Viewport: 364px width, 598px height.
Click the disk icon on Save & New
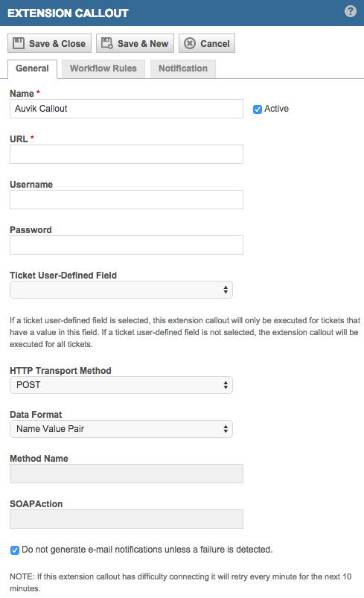tap(107, 43)
